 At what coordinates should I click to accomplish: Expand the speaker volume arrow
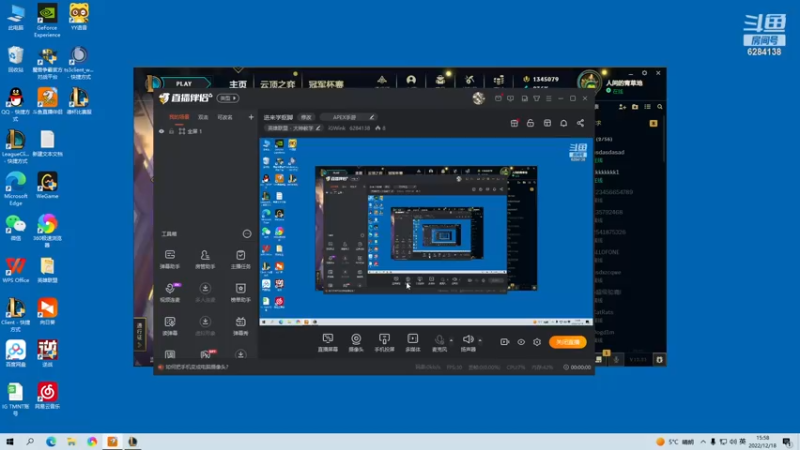pyautogui.click(x=480, y=340)
